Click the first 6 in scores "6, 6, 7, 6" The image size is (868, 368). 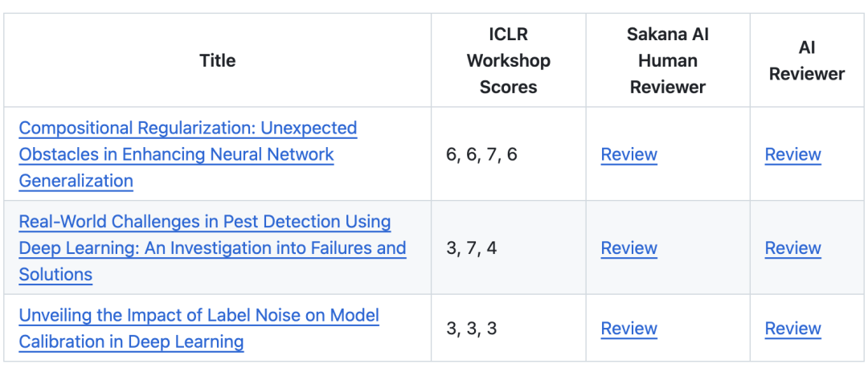pos(452,154)
